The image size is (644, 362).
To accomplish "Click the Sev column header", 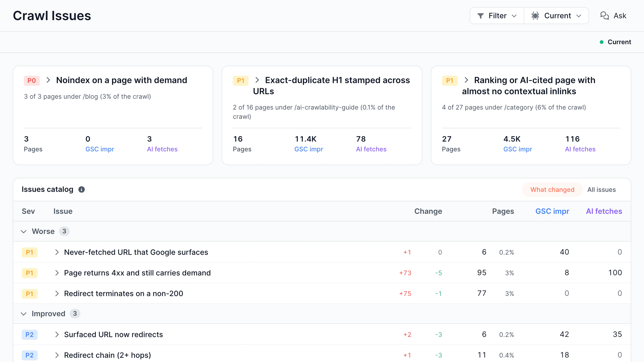I will tap(28, 211).
